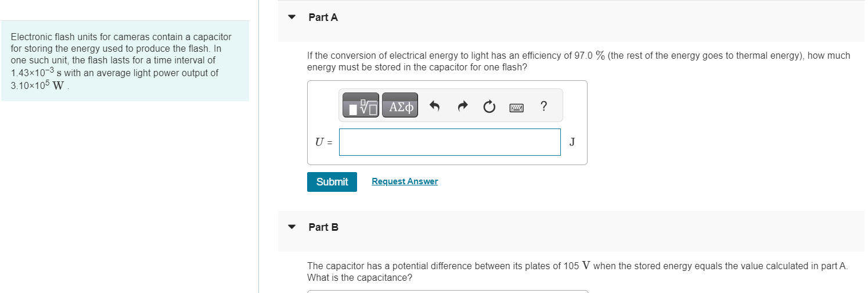The width and height of the screenshot is (868, 293).
Task: Open the math templates button
Action: click(360, 106)
